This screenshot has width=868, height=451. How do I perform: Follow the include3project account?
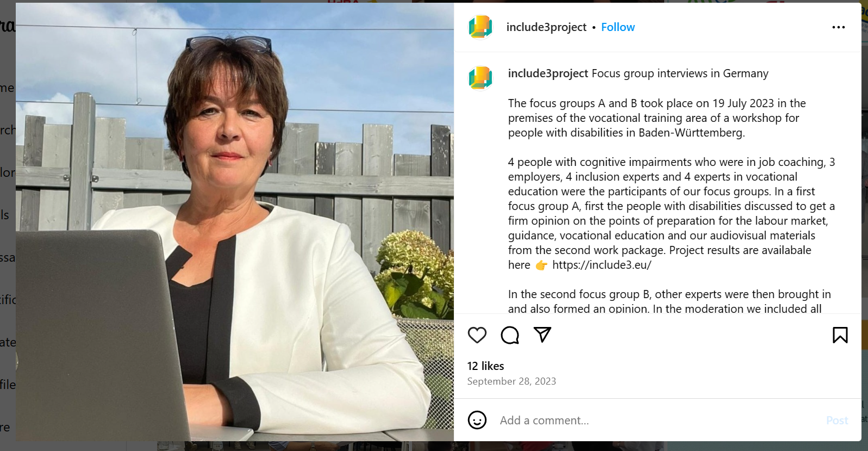click(618, 27)
